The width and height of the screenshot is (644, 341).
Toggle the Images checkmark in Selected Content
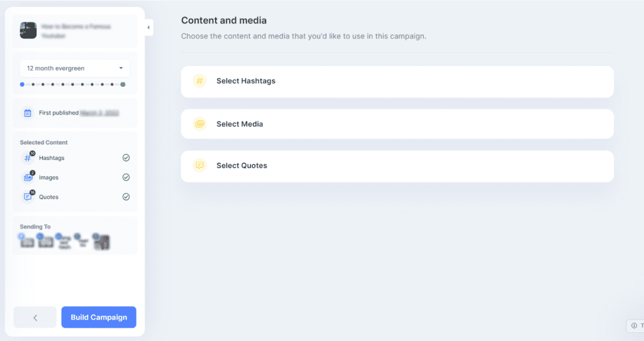point(126,177)
